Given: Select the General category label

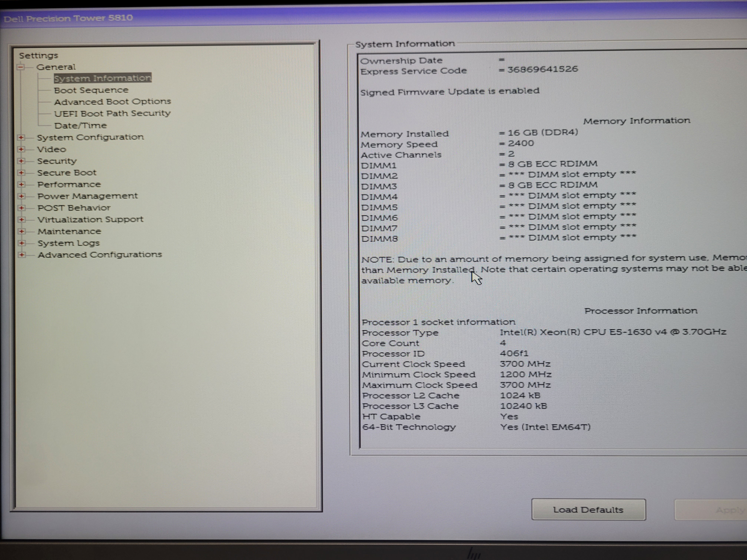Looking at the screenshot, I should coord(56,67).
